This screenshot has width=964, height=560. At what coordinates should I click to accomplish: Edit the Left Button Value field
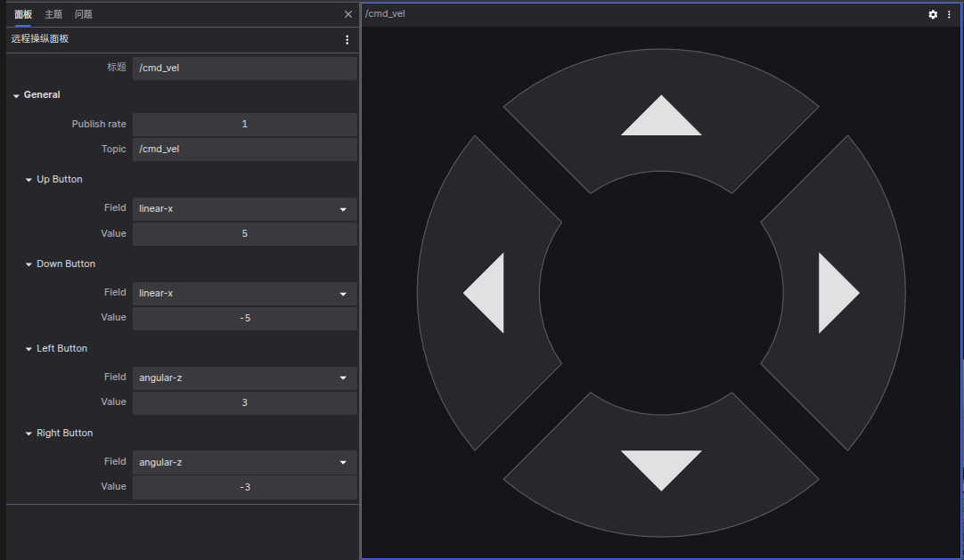point(245,402)
